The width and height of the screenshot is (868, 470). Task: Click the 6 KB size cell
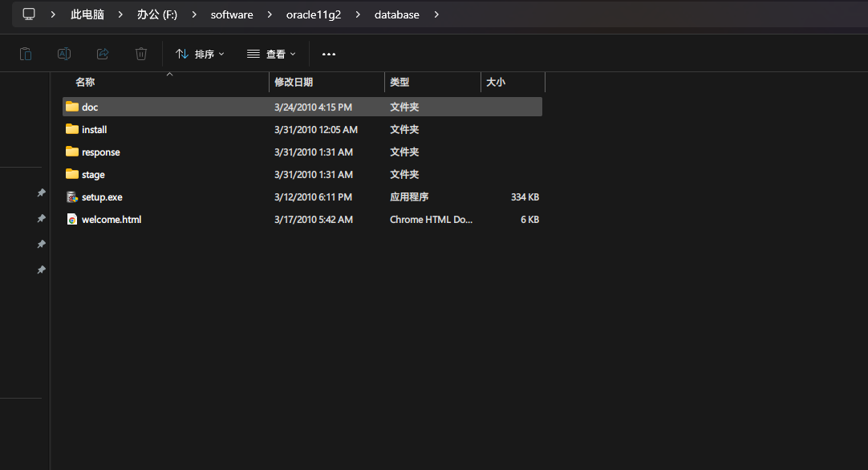pyautogui.click(x=529, y=220)
